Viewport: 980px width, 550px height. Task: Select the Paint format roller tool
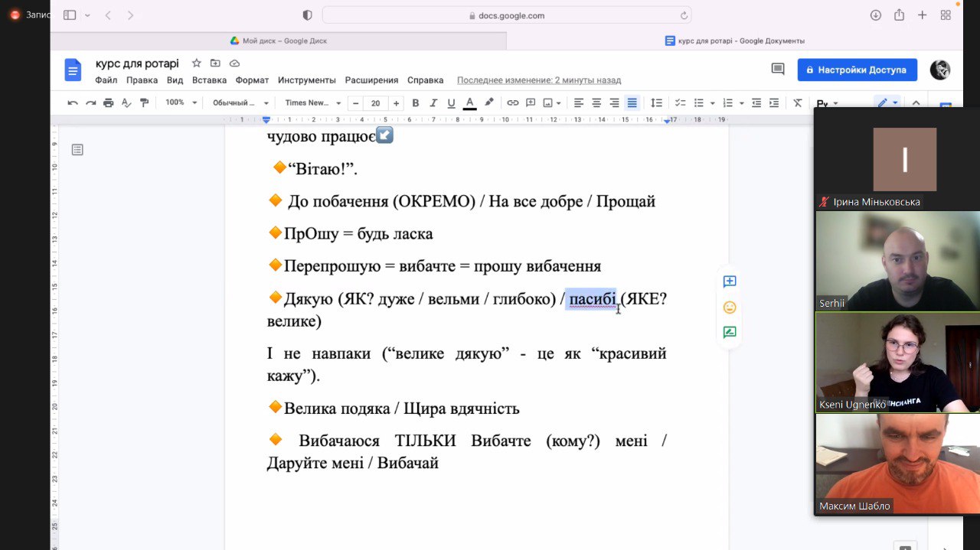point(144,103)
